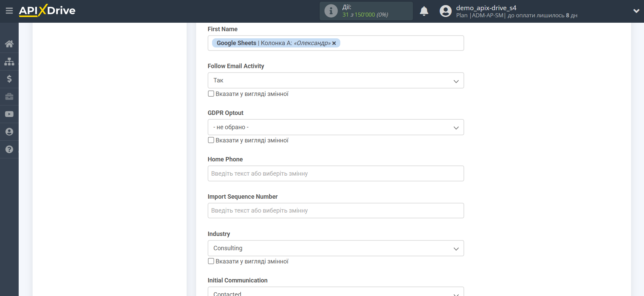
Task: Open help question mark icon
Action: (x=9, y=150)
